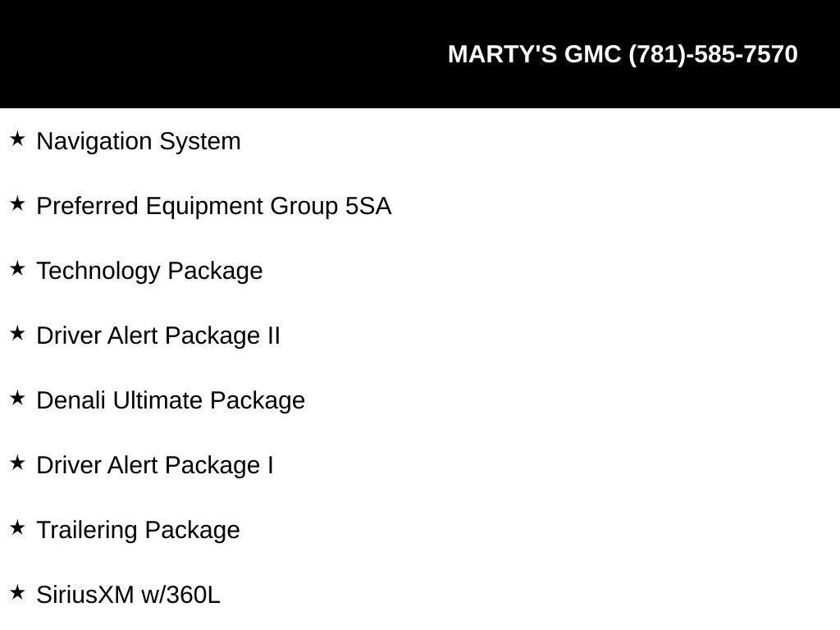Screen dimensions: 840x630
Task: Click the SiriusXM w/360L text
Action: click(128, 595)
